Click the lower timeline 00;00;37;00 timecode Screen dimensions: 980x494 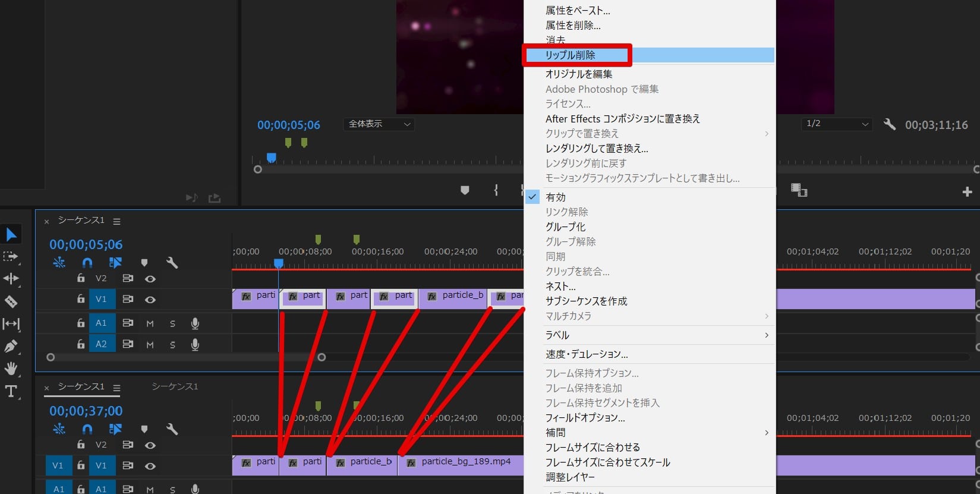[x=86, y=411]
